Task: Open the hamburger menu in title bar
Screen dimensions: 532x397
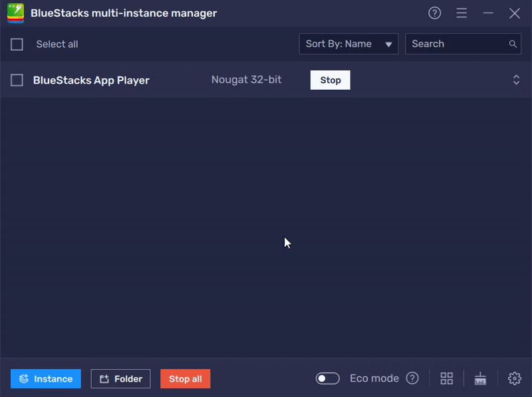Action: (x=462, y=13)
